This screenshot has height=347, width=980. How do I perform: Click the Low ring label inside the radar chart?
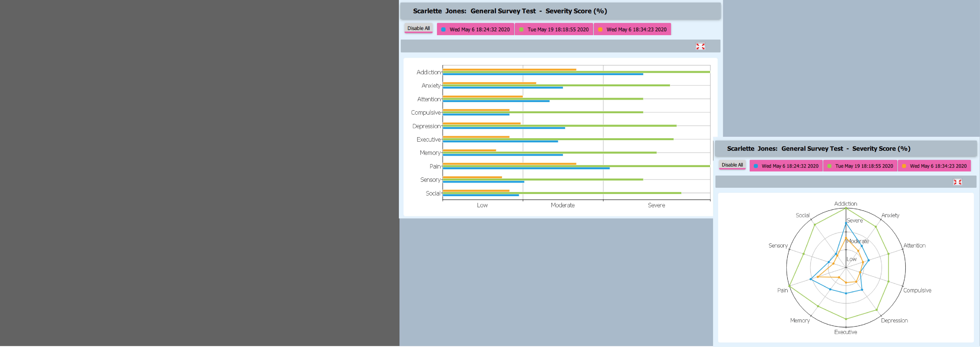tap(851, 259)
